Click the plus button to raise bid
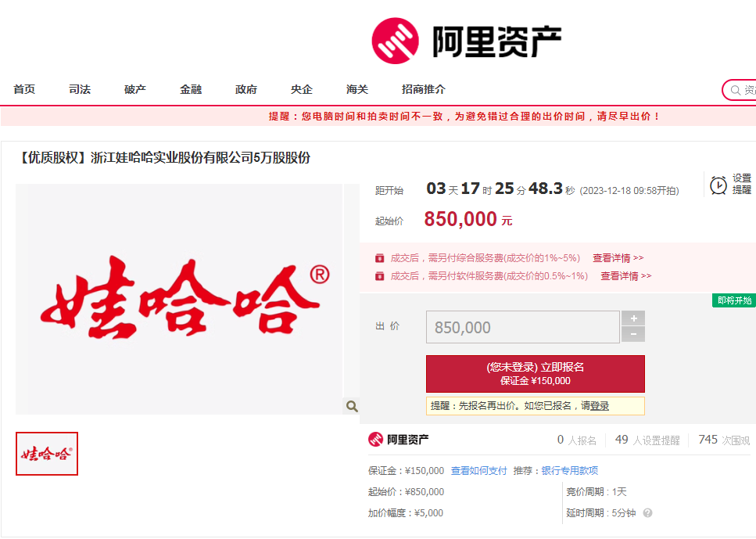Viewport: 756px width, 539px height. pyautogui.click(x=632, y=318)
